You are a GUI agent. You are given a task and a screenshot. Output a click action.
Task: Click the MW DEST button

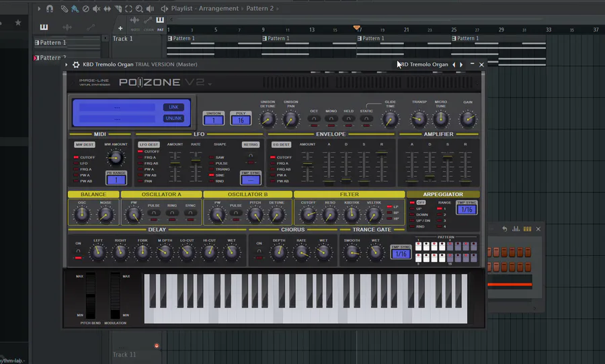pyautogui.click(x=85, y=144)
